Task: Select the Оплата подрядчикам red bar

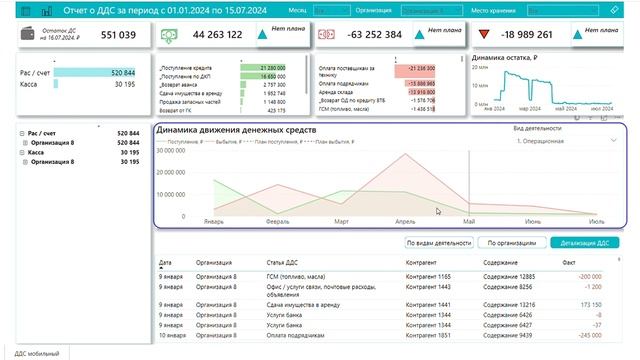Action: click(420, 83)
